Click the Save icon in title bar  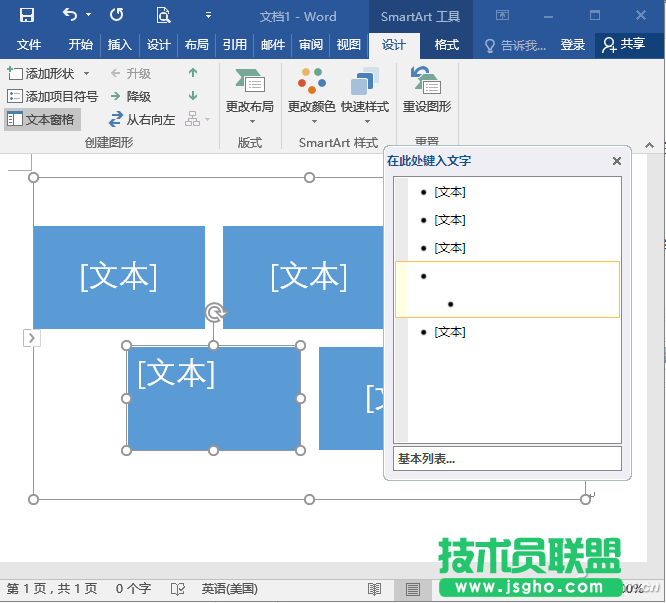27,15
